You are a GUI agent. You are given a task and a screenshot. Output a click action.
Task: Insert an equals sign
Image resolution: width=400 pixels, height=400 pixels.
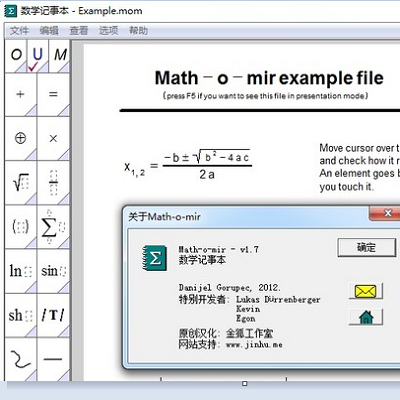[x=53, y=95]
